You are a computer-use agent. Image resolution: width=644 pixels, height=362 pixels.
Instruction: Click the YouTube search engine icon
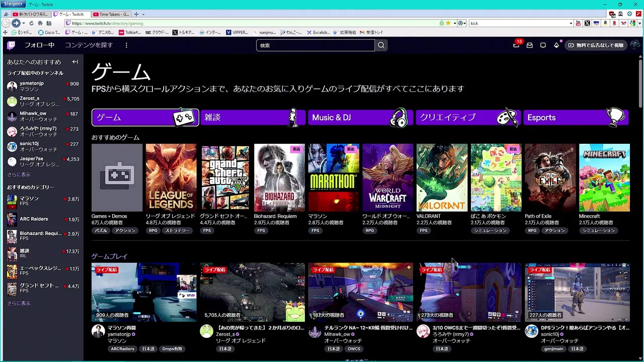pyautogui.click(x=579, y=23)
